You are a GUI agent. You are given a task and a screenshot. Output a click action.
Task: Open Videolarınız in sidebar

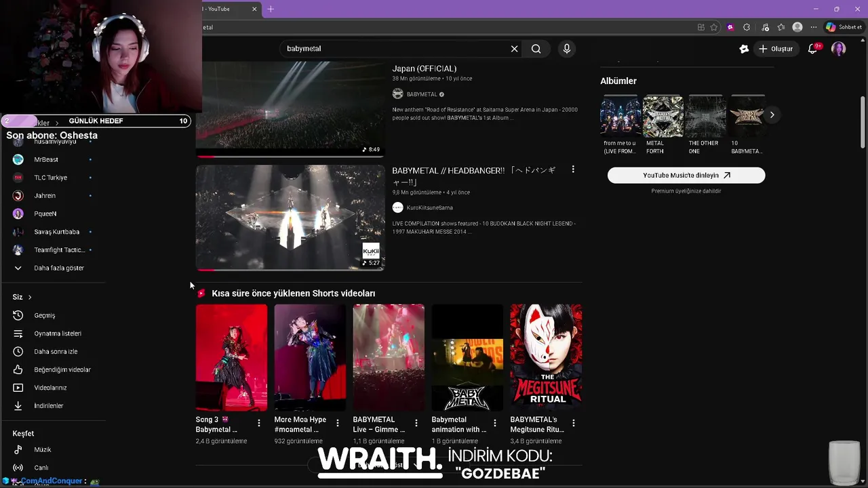tap(53, 388)
